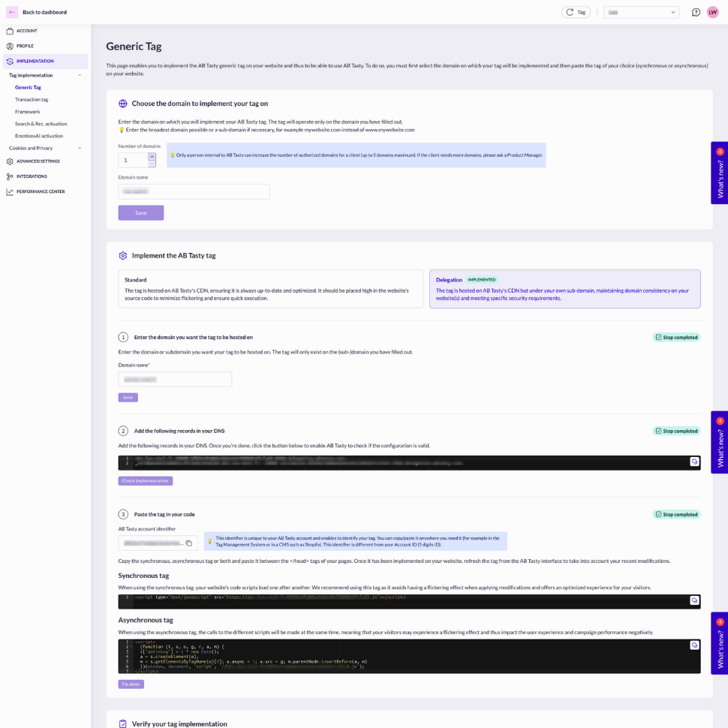Click the clipboard icon beside Verify your tag

pos(122,723)
